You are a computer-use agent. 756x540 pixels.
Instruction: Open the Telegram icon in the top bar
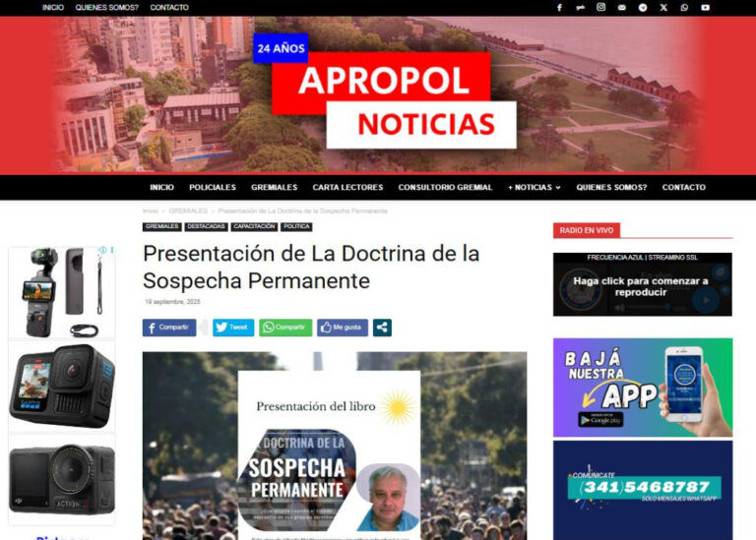(x=643, y=8)
